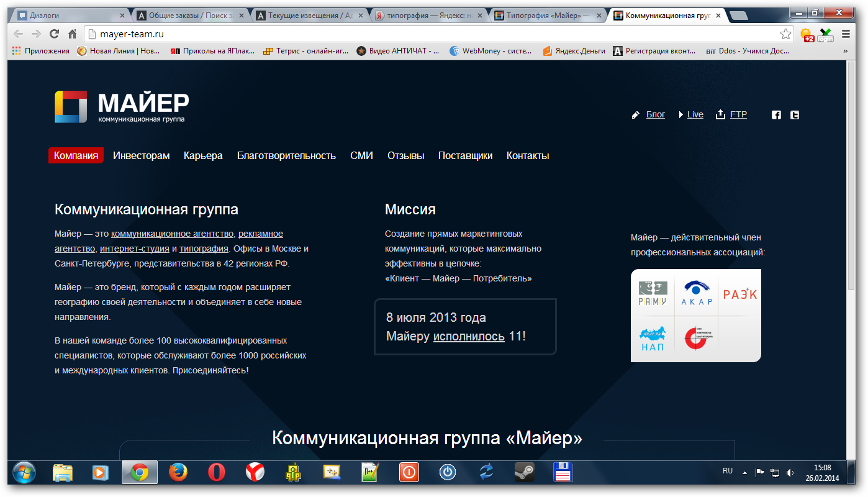Viewport: 868px width, 497px height.
Task: Switch to the Типография «Майер» tab
Action: click(546, 16)
